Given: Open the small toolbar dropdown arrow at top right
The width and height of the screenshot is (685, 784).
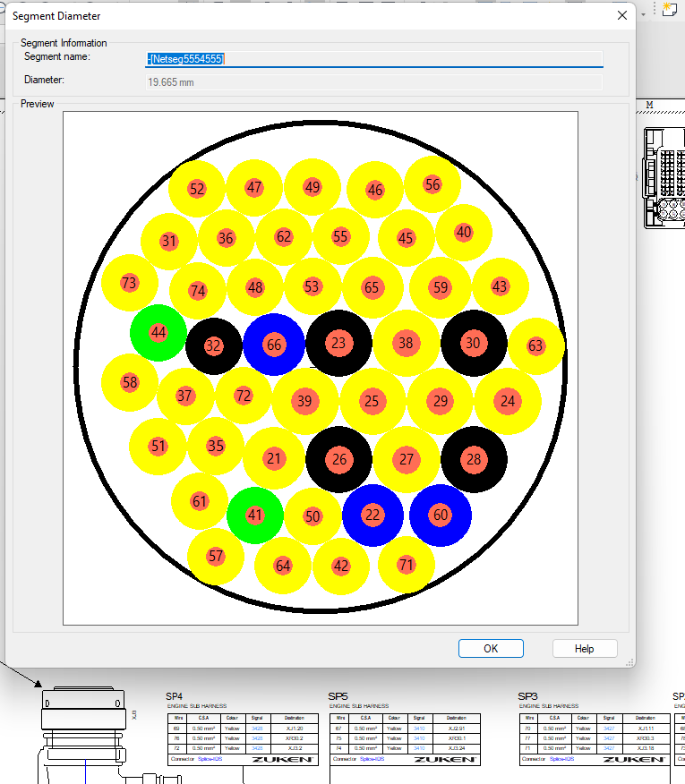Looking at the screenshot, I should point(644,14).
